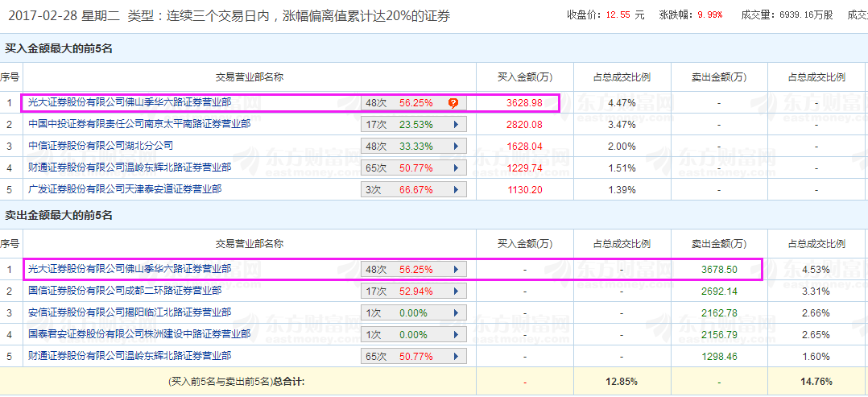
Task: Open 财通证券温岭东辉北路 link in the buy table
Action: click(130, 167)
